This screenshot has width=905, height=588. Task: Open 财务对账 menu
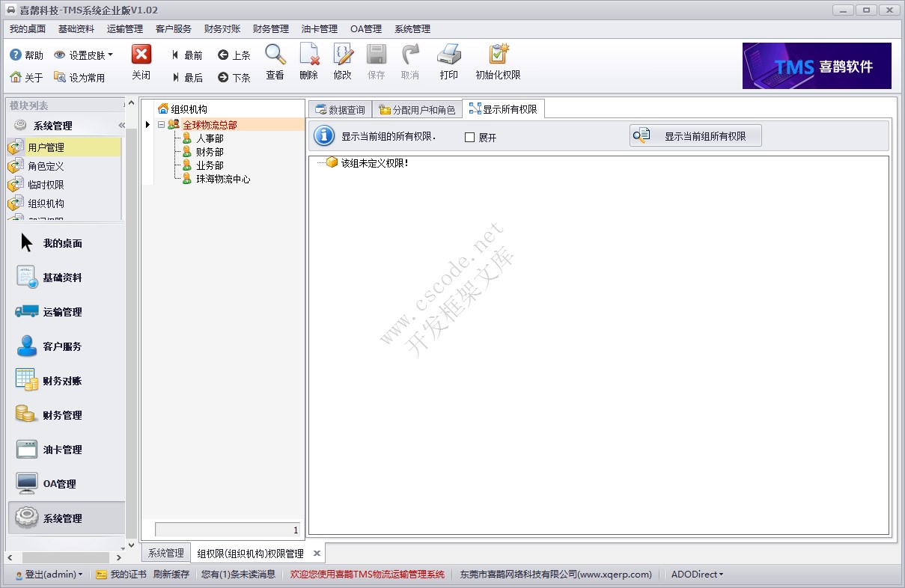[x=222, y=29]
